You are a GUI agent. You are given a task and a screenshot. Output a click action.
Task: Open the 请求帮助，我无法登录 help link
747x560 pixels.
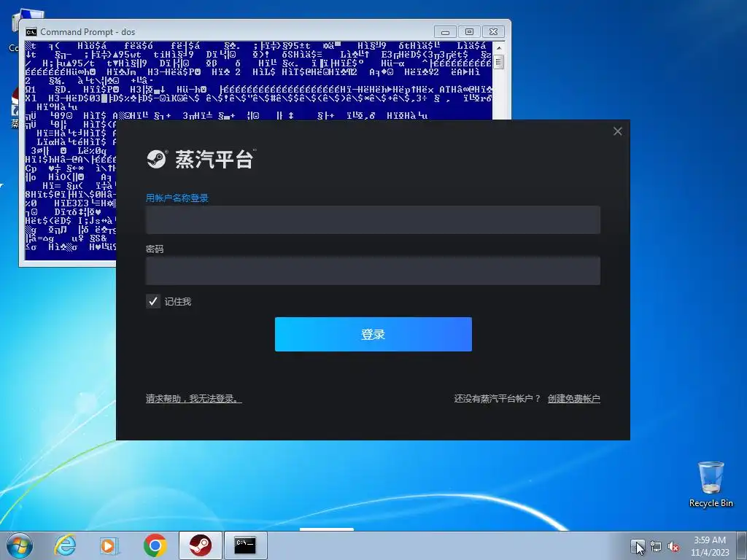tap(193, 399)
